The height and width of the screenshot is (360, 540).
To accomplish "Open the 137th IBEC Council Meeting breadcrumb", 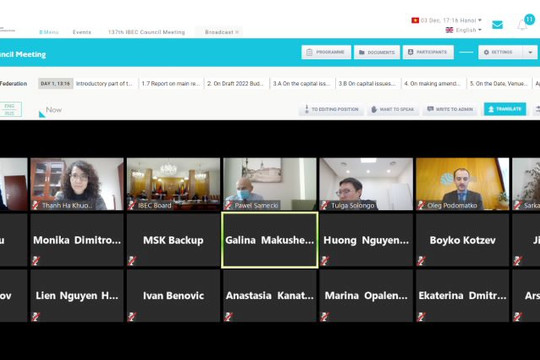I will click(146, 32).
